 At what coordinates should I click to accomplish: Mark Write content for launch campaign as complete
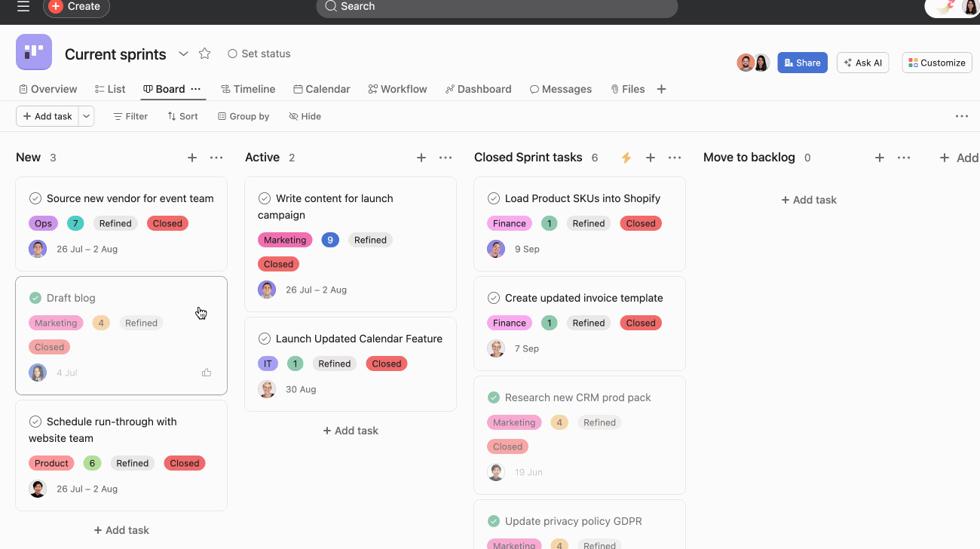click(265, 198)
